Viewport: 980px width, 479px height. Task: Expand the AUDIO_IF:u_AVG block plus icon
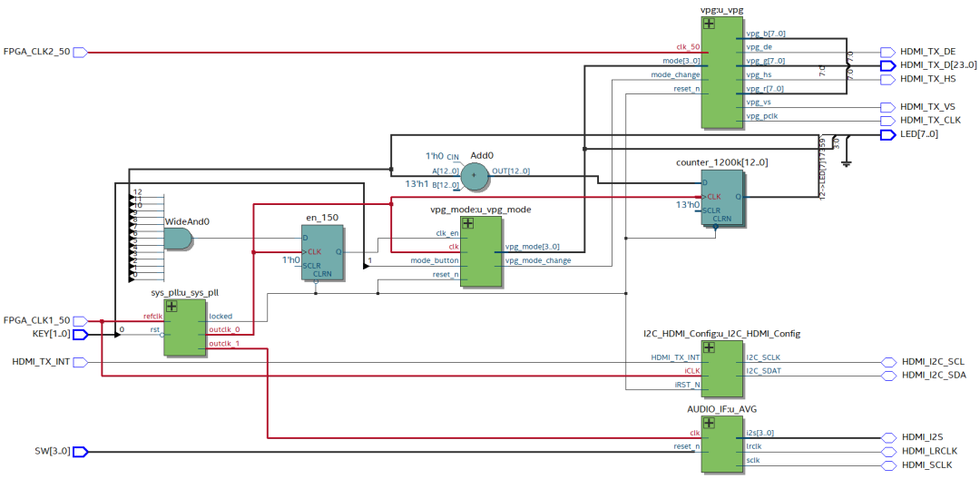click(x=709, y=423)
